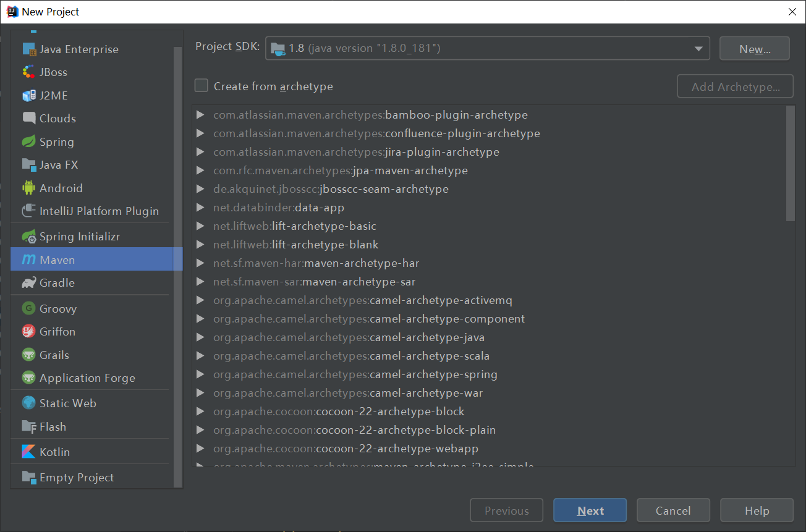The image size is (806, 532).
Task: Click the Next button
Action: (x=590, y=510)
